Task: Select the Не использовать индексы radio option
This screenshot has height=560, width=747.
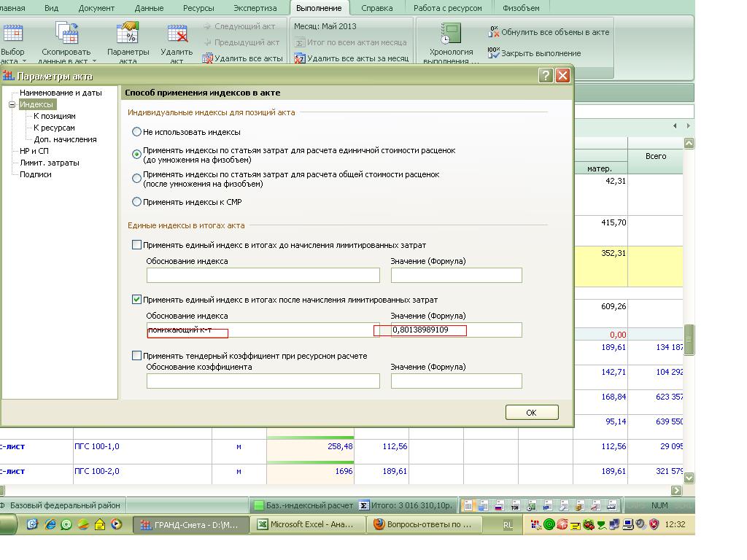Action: coord(136,132)
